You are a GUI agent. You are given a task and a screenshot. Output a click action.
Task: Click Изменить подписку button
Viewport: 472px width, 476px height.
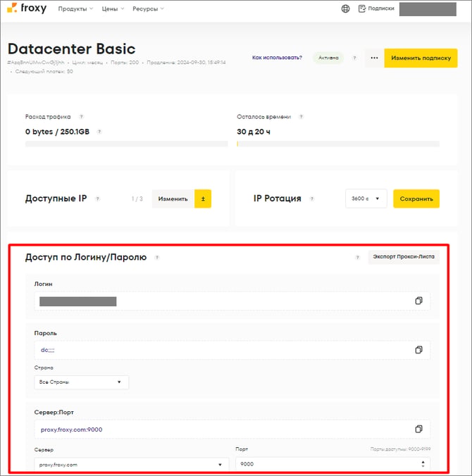pyautogui.click(x=421, y=58)
